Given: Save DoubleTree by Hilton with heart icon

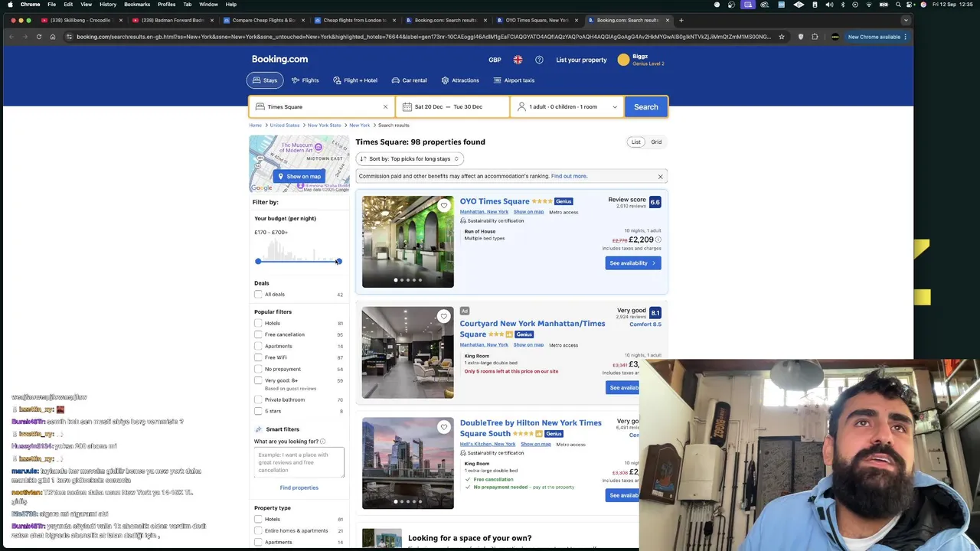Looking at the screenshot, I should [x=443, y=427].
